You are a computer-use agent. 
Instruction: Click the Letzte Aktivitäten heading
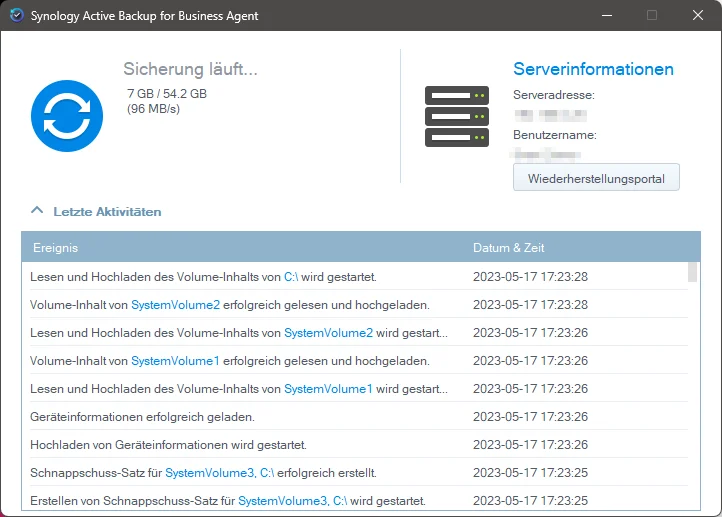(107, 212)
